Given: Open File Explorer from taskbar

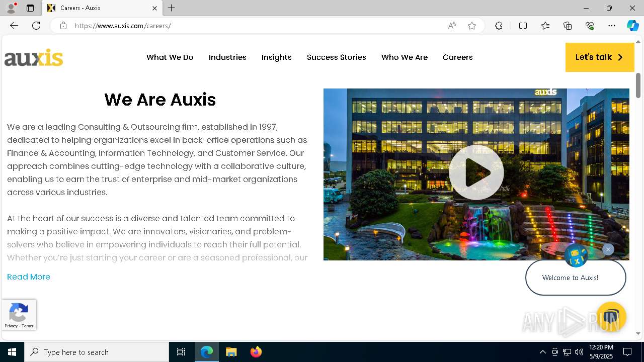Looking at the screenshot, I should (x=231, y=352).
